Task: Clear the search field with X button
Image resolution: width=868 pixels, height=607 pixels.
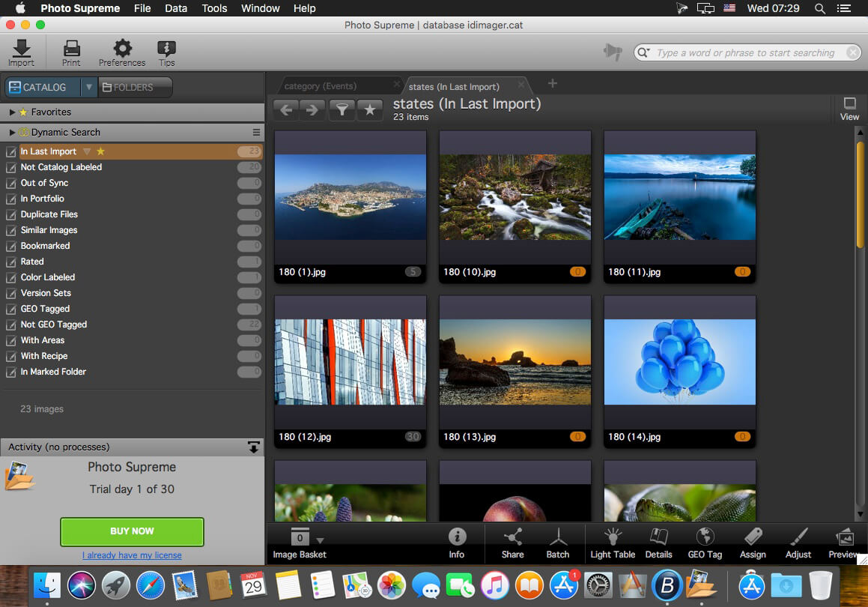Action: pyautogui.click(x=853, y=52)
